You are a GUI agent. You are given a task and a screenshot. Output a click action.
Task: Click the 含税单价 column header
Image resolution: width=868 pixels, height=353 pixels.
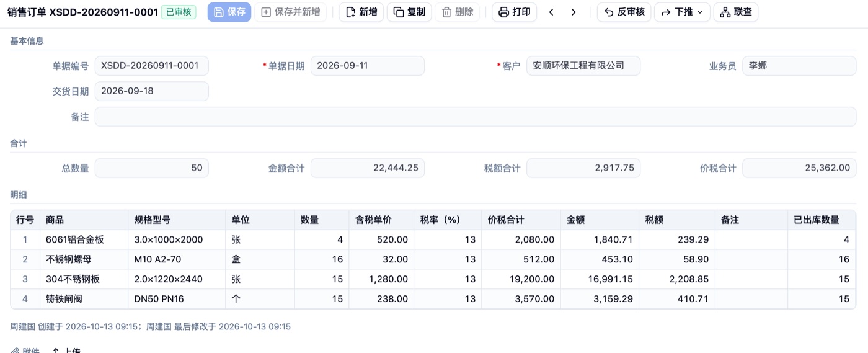coord(381,220)
